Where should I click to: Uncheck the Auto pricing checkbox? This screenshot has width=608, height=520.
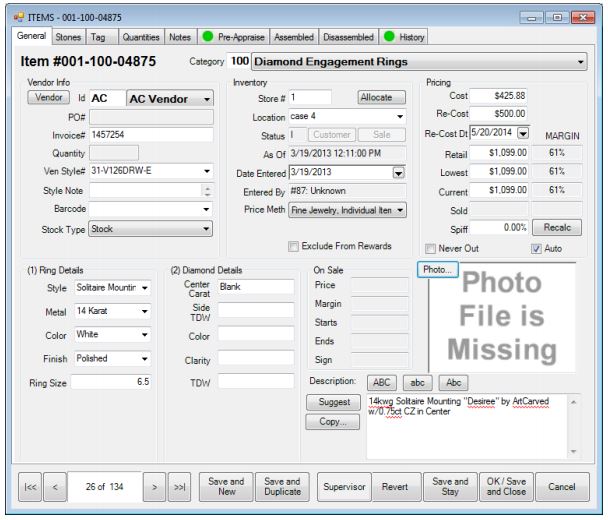538,248
